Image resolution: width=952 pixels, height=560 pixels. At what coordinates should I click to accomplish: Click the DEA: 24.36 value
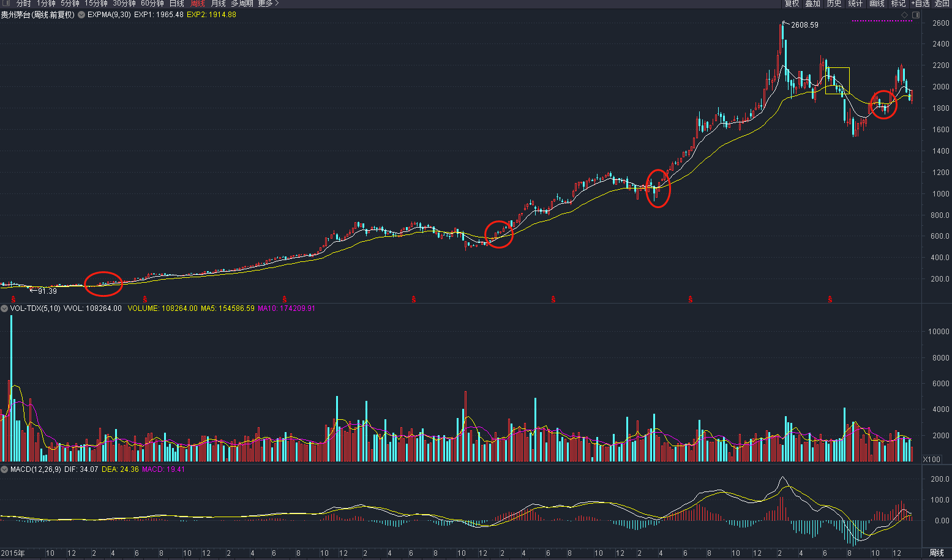[120, 469]
